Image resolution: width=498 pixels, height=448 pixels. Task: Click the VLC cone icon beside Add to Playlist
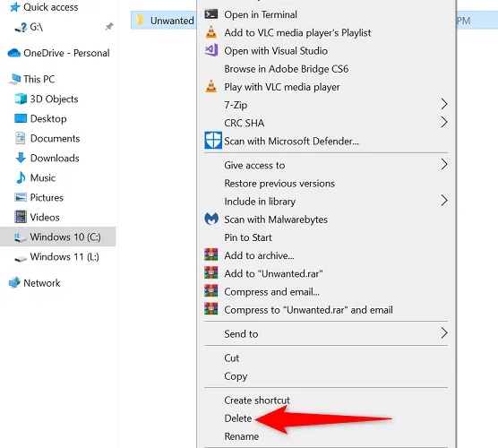(x=211, y=32)
